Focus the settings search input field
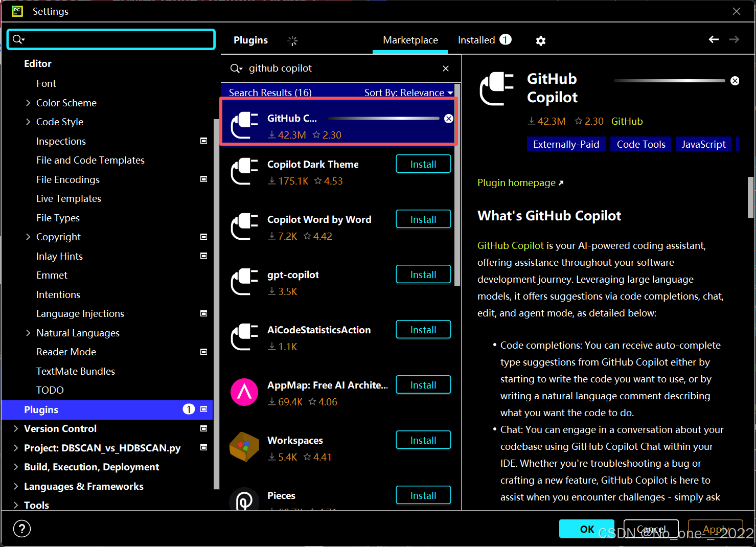This screenshot has height=547, width=756. [111, 39]
